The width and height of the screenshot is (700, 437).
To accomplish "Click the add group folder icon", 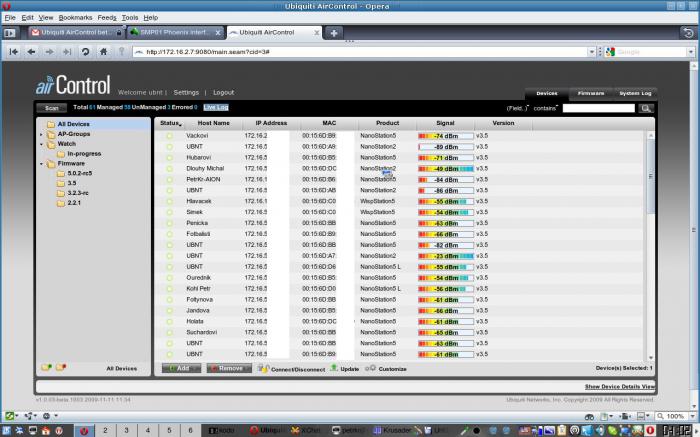I will click(x=46, y=367).
